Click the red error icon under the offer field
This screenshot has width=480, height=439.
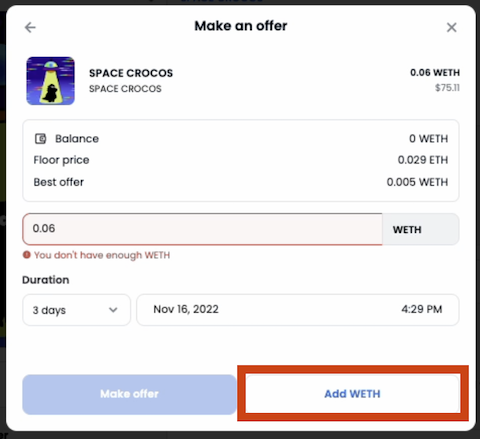click(x=27, y=255)
